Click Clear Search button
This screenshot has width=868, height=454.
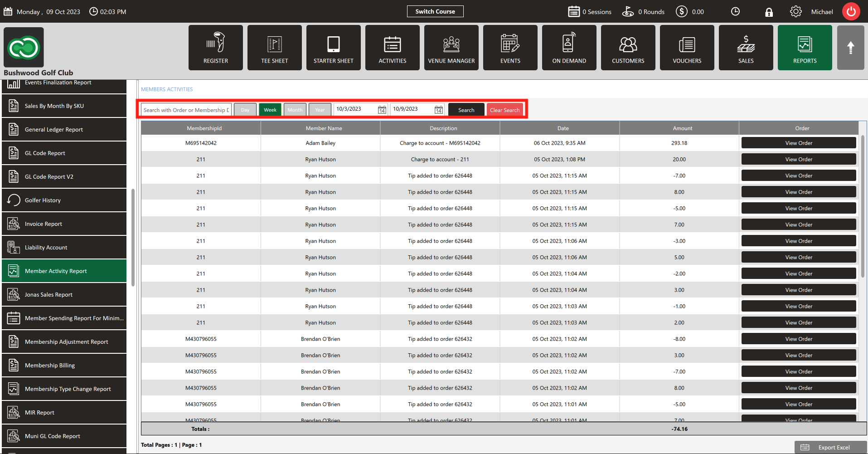[505, 110]
